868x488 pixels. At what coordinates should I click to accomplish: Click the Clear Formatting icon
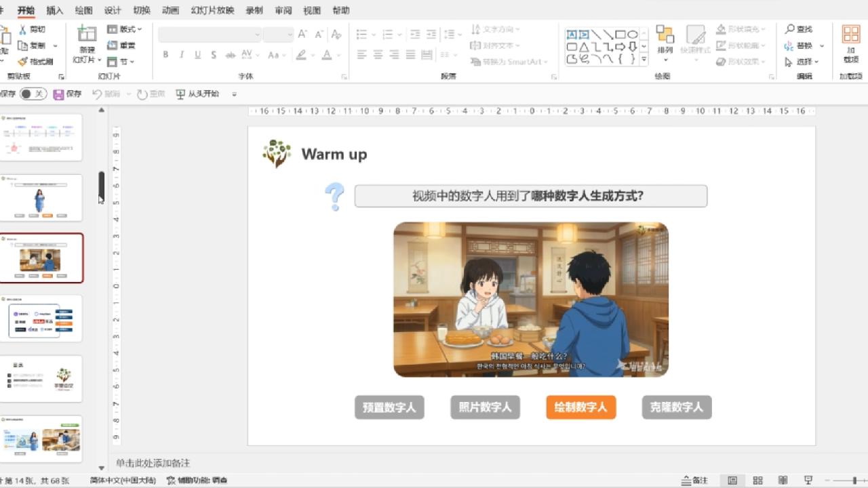[336, 35]
